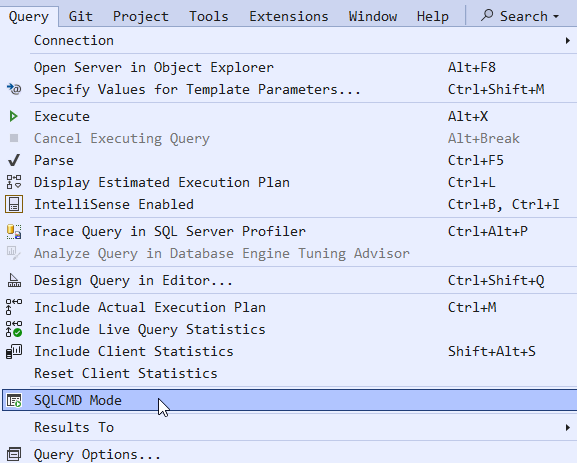This screenshot has height=463, width=577.
Task: Click the Query Options icon
Action: [14, 455]
